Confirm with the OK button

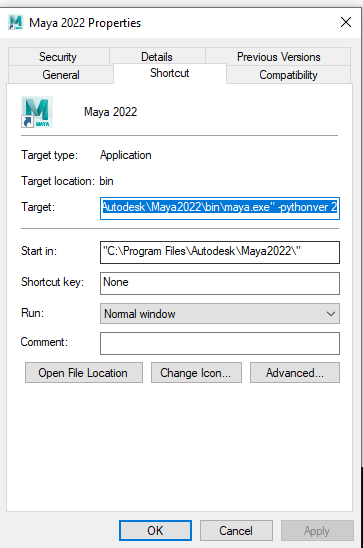click(155, 531)
